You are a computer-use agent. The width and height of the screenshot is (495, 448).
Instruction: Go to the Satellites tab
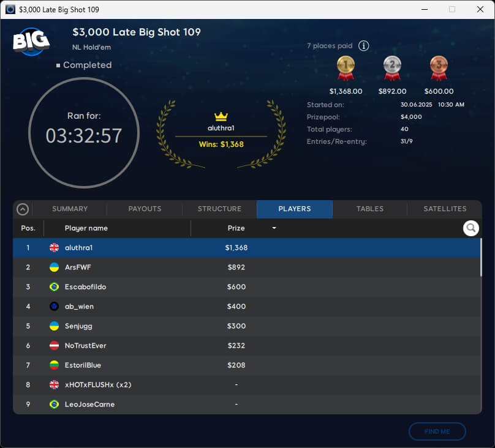[445, 209]
